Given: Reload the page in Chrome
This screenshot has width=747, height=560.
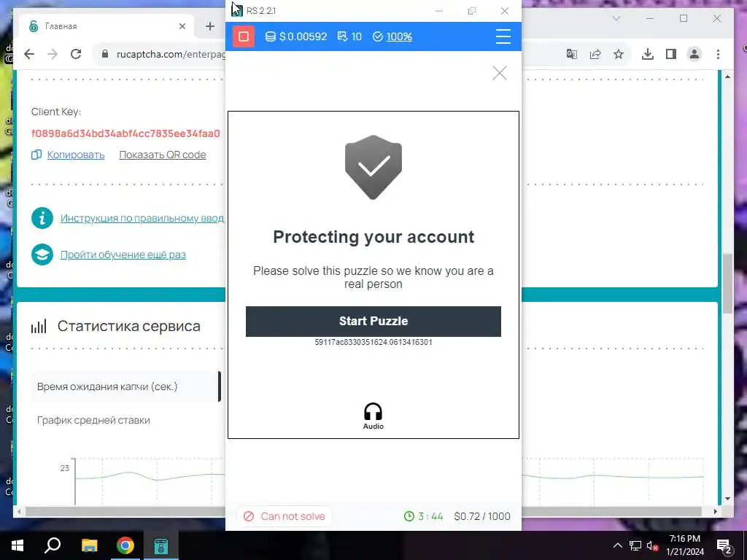Looking at the screenshot, I should coord(76,54).
